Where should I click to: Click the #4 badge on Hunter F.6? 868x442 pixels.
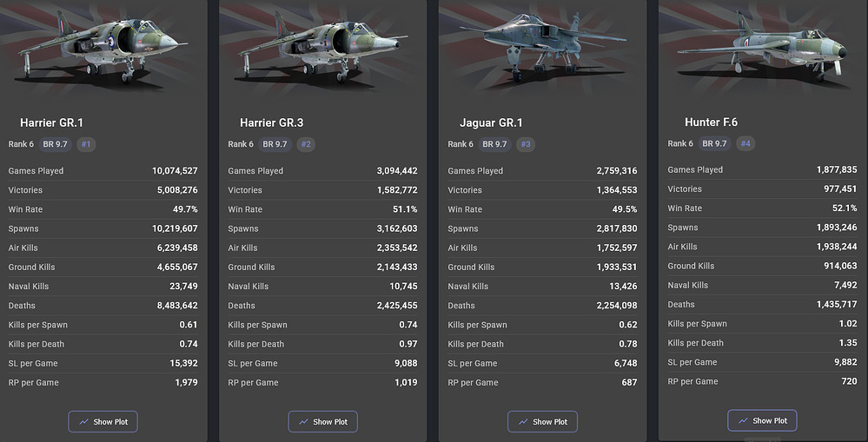click(x=745, y=143)
